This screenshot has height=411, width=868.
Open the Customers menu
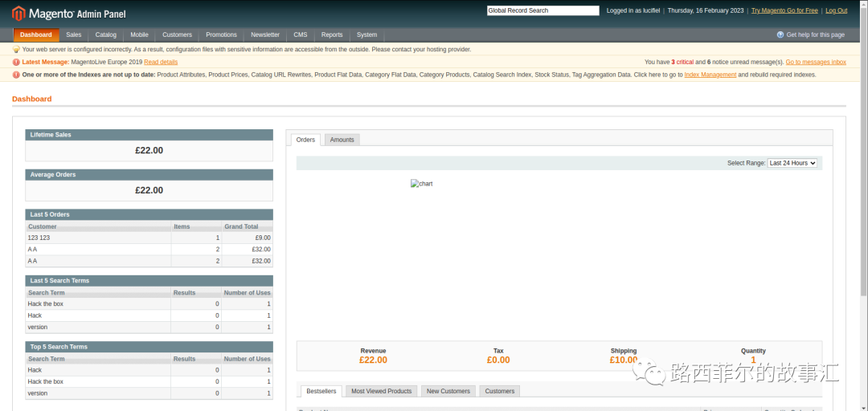point(177,35)
